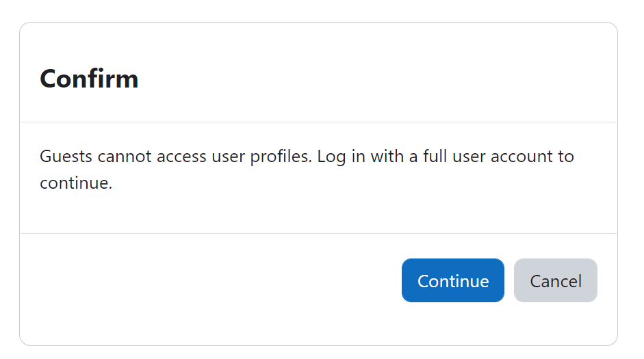Proceed to login via Continue
Screen dimensions: 644x359
pos(452,280)
